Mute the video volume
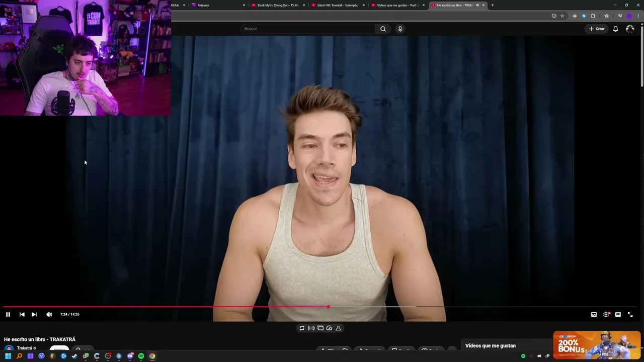 pos(49,314)
